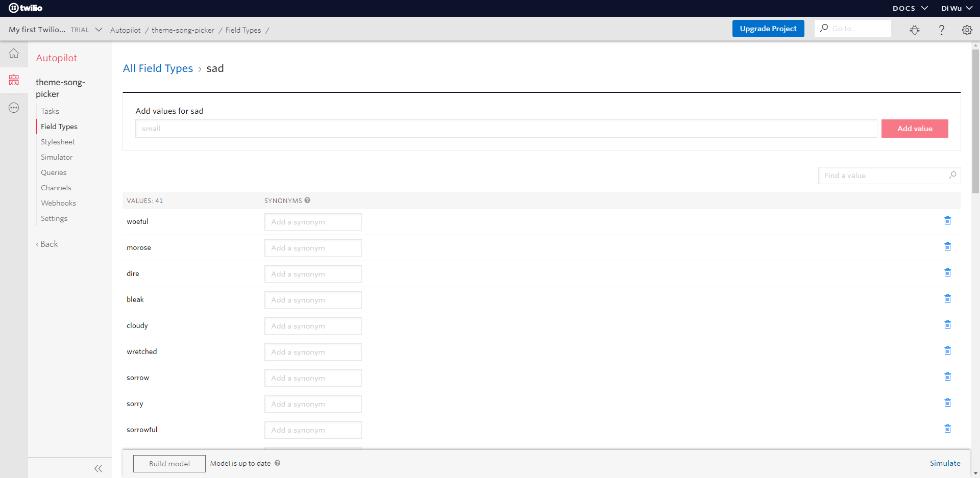The height and width of the screenshot is (478, 980).
Task: Open the more products ellipsis icon
Action: pyautogui.click(x=14, y=107)
